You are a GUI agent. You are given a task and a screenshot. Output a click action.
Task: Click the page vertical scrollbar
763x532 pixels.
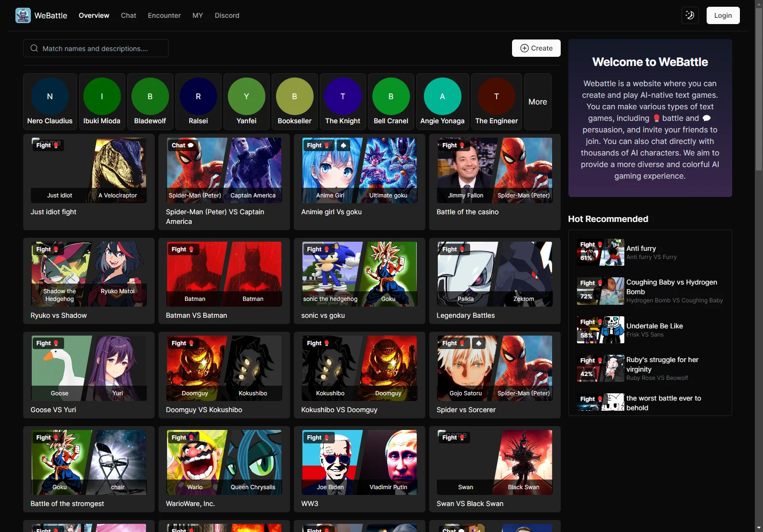[759, 89]
